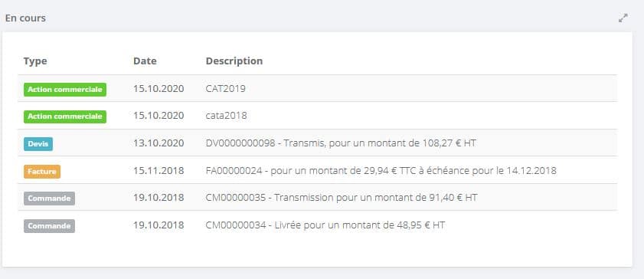Click the Action commerciale badge for CAT2019

65,90
